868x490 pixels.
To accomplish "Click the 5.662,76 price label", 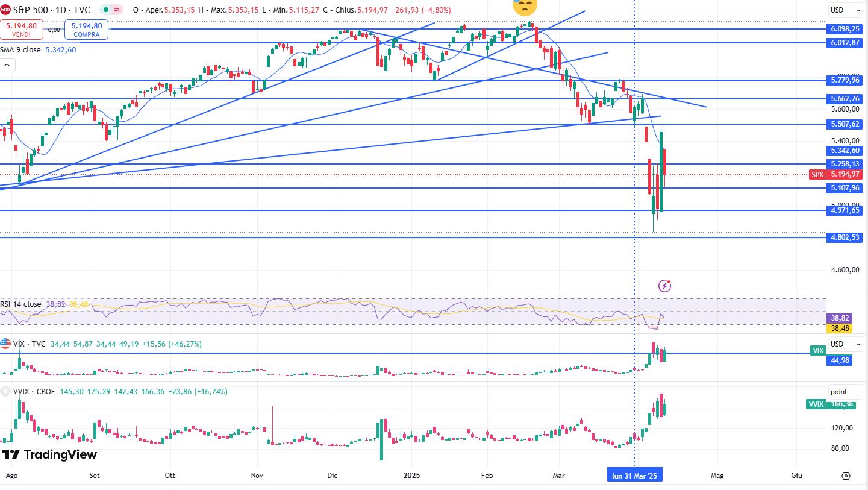I will (x=845, y=99).
